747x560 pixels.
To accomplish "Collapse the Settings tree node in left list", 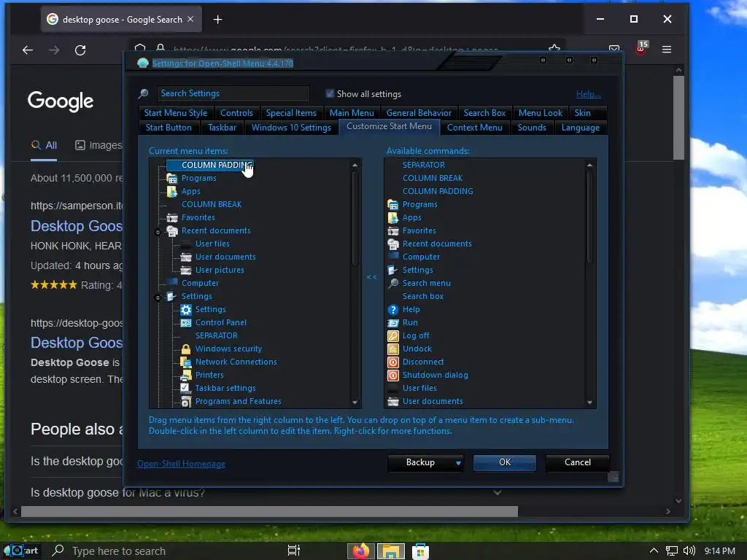I will pyautogui.click(x=158, y=297).
